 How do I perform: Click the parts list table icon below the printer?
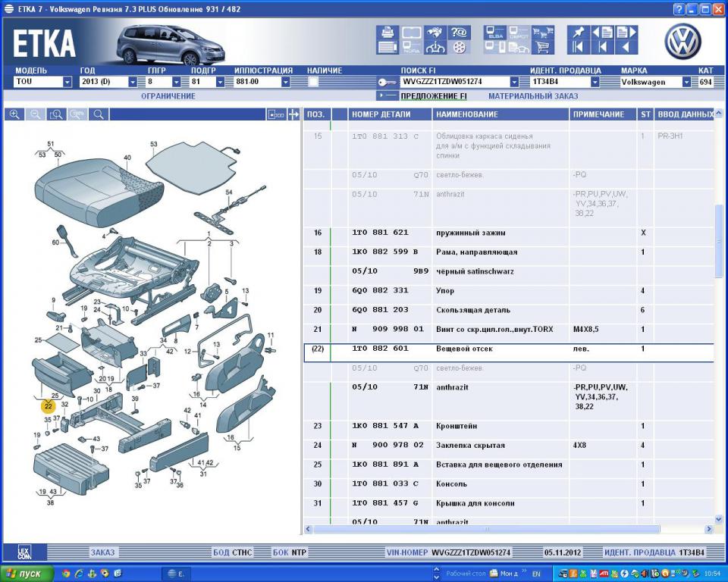pyautogui.click(x=388, y=47)
